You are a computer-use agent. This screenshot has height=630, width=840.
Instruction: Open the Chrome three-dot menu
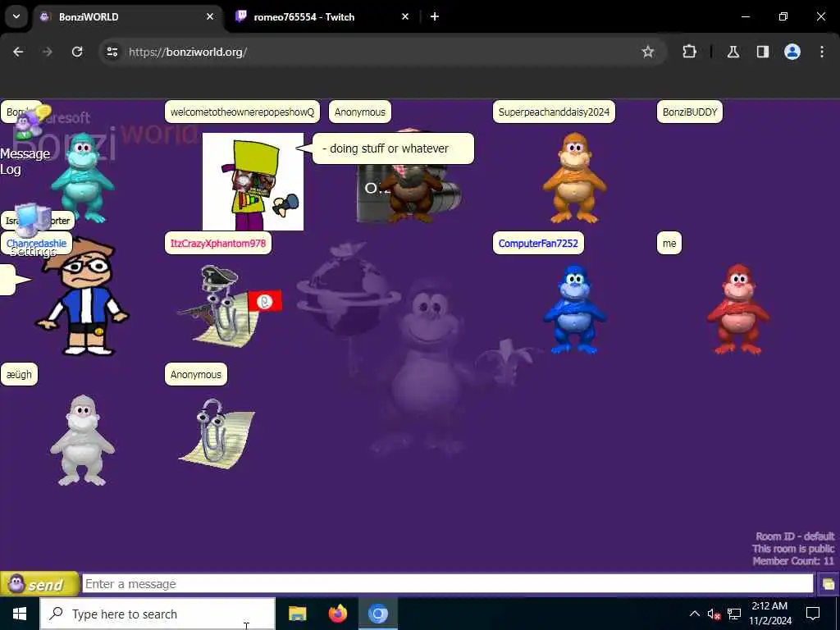tap(822, 52)
